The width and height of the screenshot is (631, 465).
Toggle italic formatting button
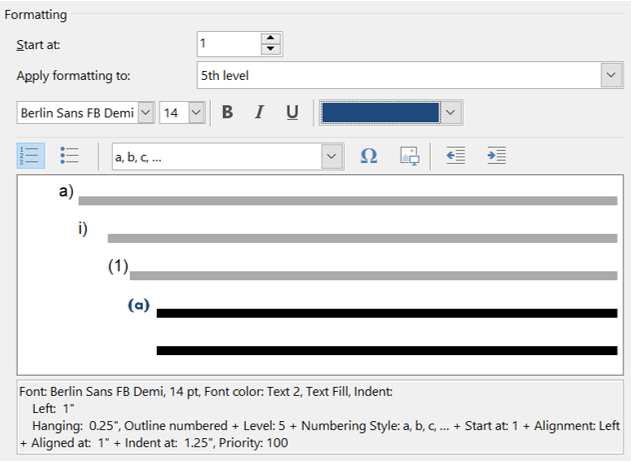pos(259,113)
